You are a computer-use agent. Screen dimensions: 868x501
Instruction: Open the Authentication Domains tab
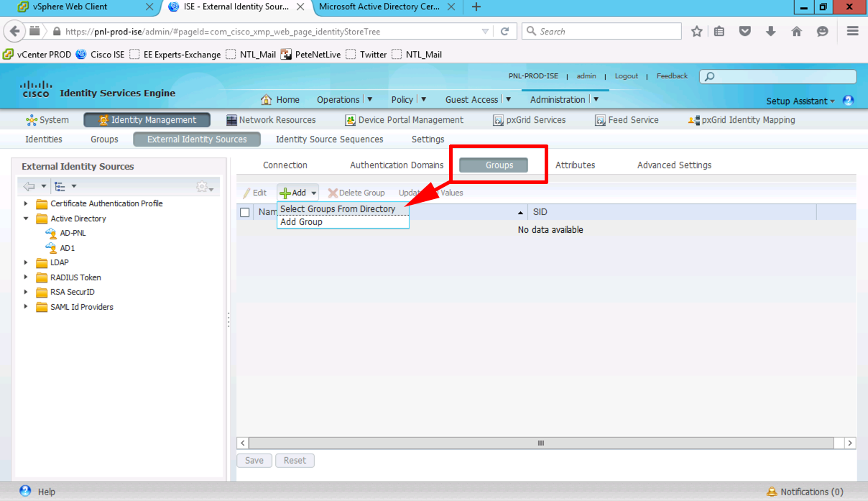pos(397,165)
